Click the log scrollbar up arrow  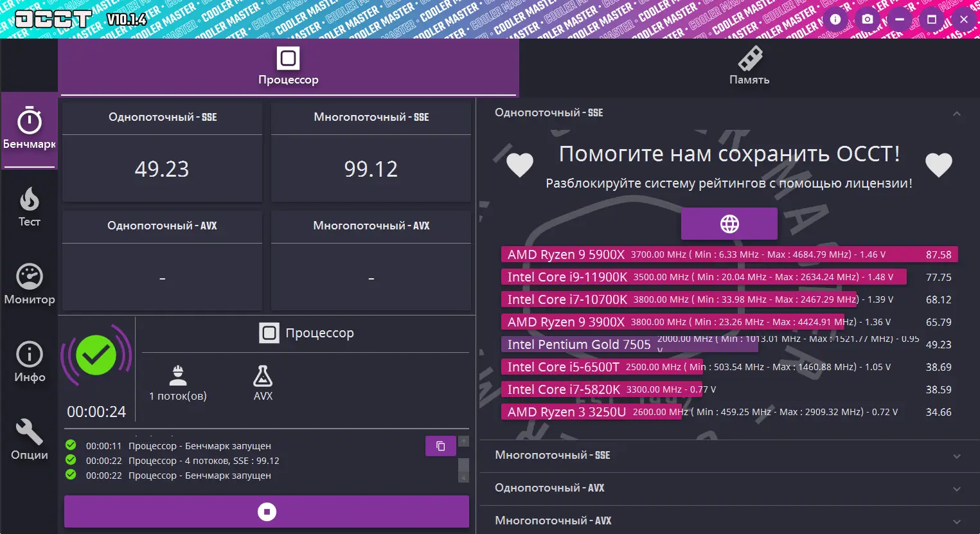463,441
